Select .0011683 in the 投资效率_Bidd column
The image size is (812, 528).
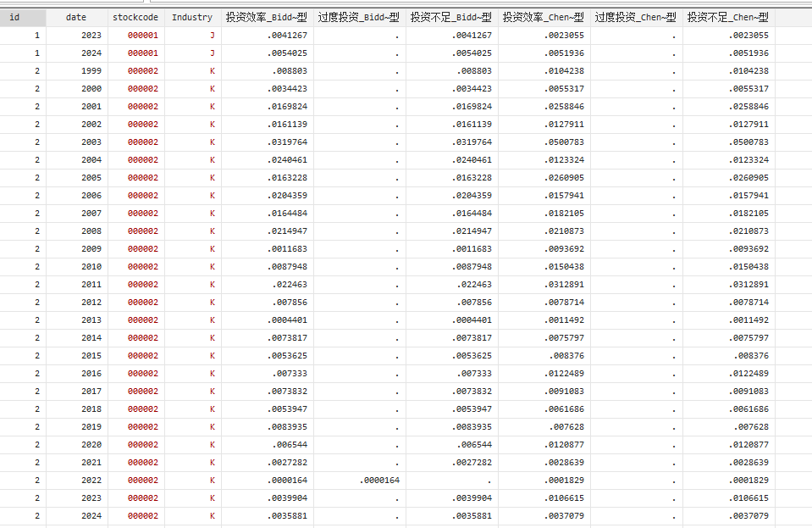[268, 248]
